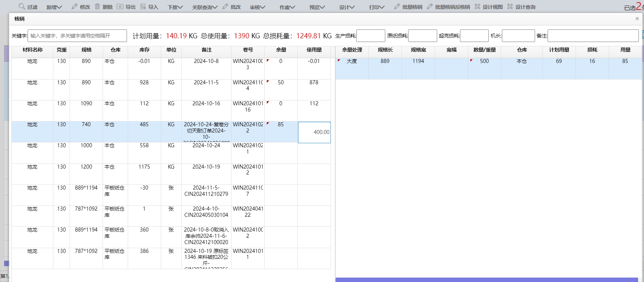Open the 打印 print dropdown
The height and width of the screenshot is (282, 644).
(376, 7)
